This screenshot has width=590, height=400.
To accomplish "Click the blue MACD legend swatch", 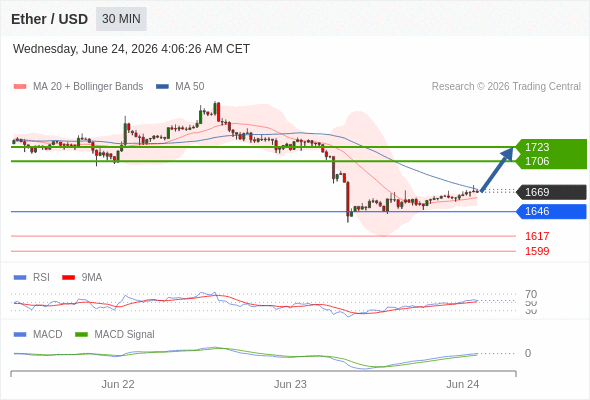I will [20, 335].
